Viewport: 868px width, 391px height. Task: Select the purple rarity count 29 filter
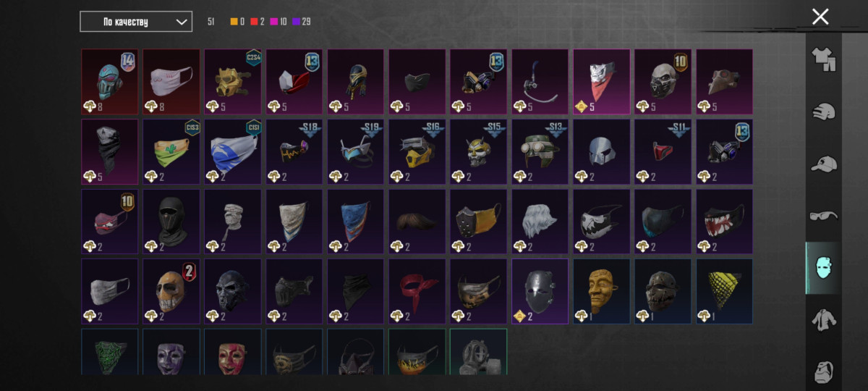click(302, 22)
